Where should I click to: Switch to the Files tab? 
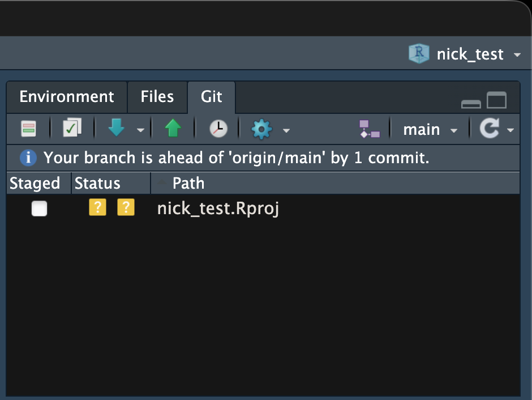tap(157, 97)
